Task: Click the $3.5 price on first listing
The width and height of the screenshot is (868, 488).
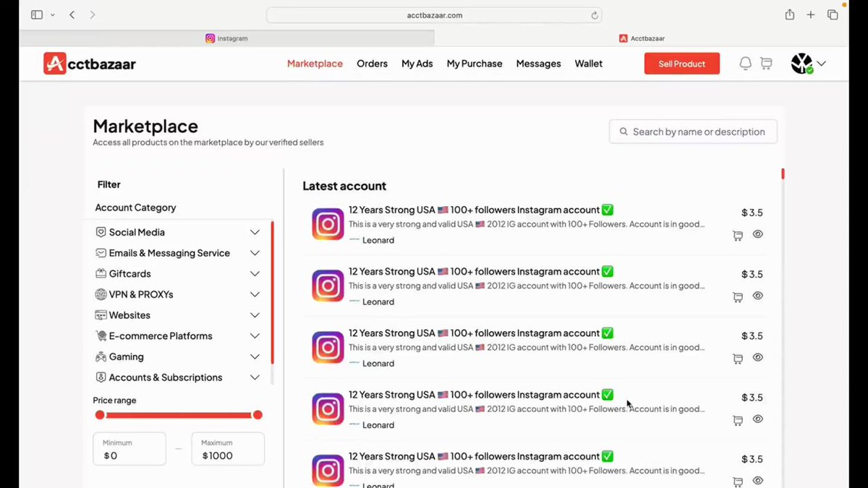Action: point(752,213)
